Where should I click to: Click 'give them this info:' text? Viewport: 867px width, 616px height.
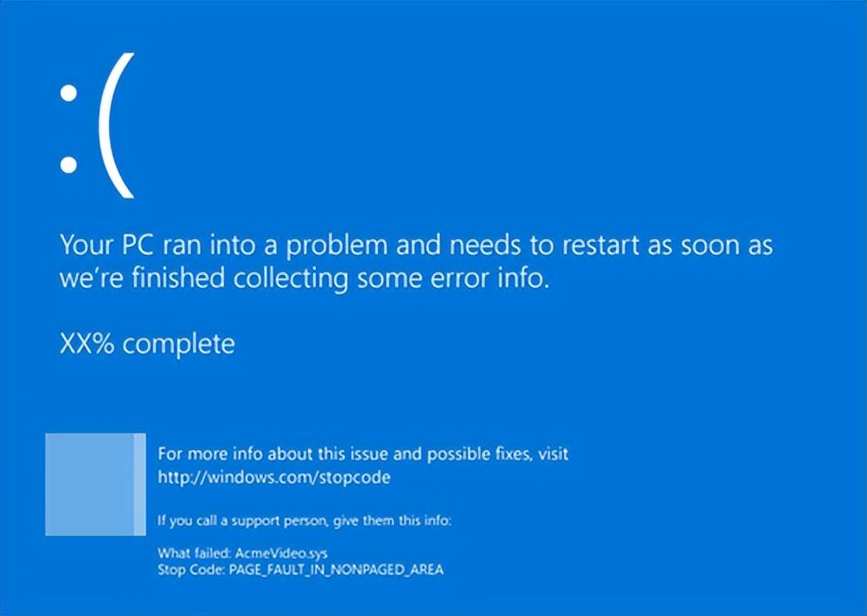[393, 521]
